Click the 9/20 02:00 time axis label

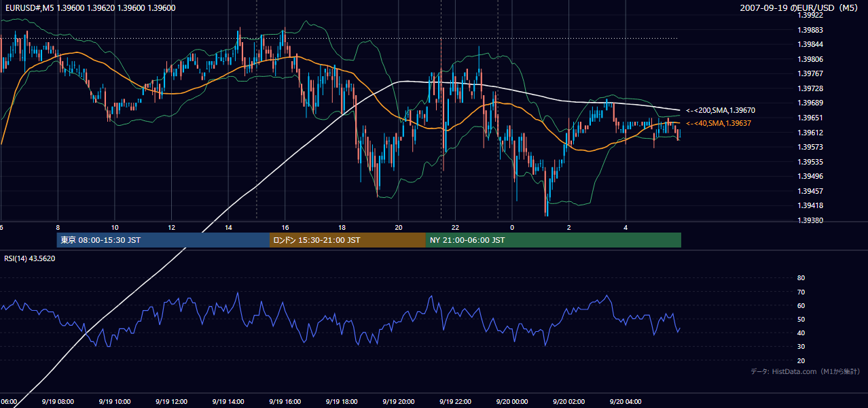568,402
